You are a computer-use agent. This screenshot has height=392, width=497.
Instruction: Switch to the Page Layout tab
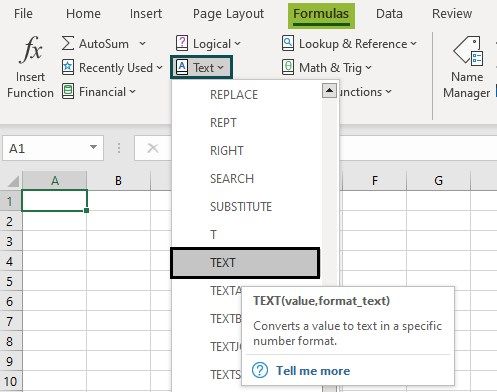coord(228,14)
